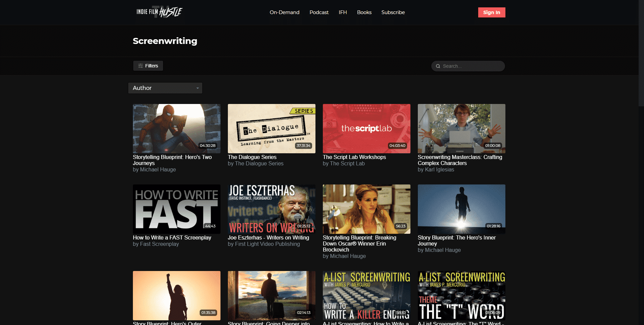Viewport: 644px width, 325px height.
Task: Click the title Storytelling Blueprint: Hero's Two Journeys
Action: [172, 160]
